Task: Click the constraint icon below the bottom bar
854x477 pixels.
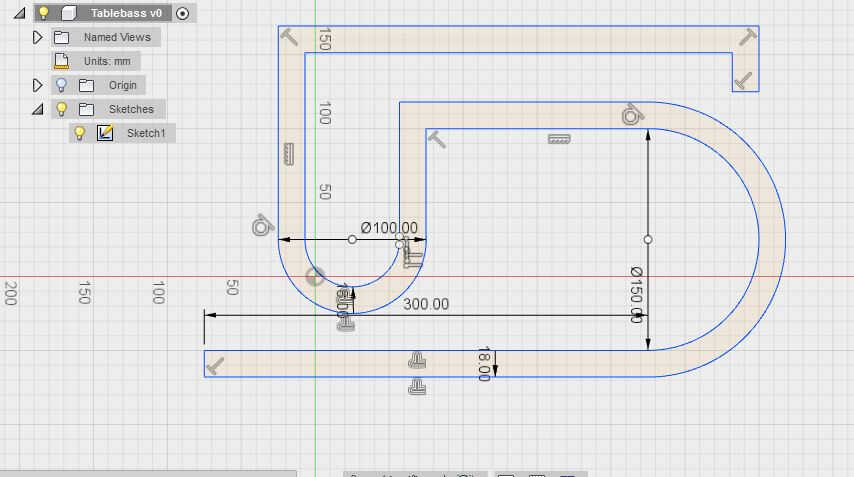Action: (x=417, y=387)
